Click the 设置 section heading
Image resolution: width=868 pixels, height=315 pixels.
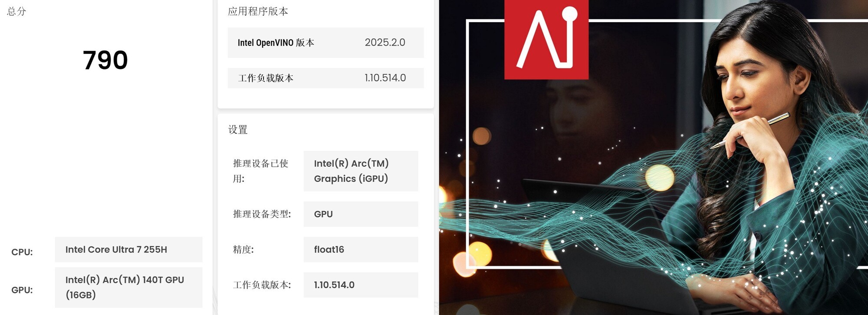238,130
